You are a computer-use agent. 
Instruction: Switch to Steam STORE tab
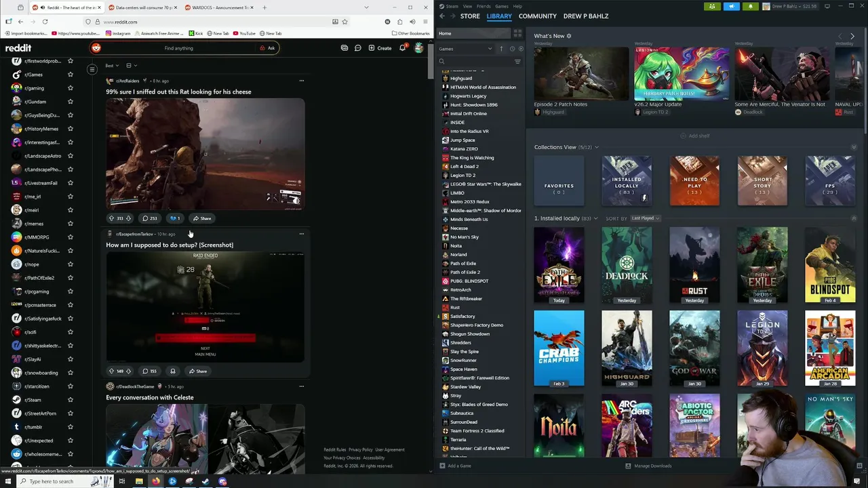click(x=470, y=16)
